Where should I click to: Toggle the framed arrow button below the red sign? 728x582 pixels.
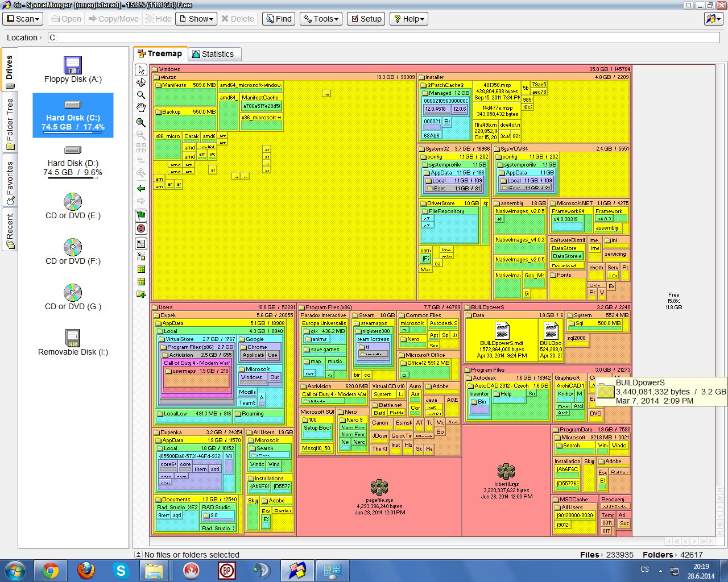click(x=141, y=243)
